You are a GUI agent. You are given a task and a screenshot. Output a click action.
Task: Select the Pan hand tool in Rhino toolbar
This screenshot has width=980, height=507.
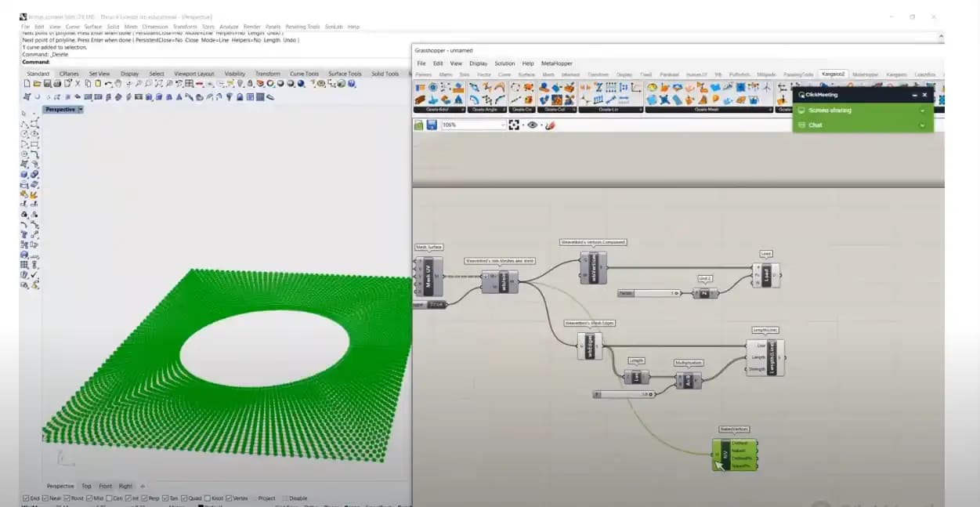[x=118, y=83]
